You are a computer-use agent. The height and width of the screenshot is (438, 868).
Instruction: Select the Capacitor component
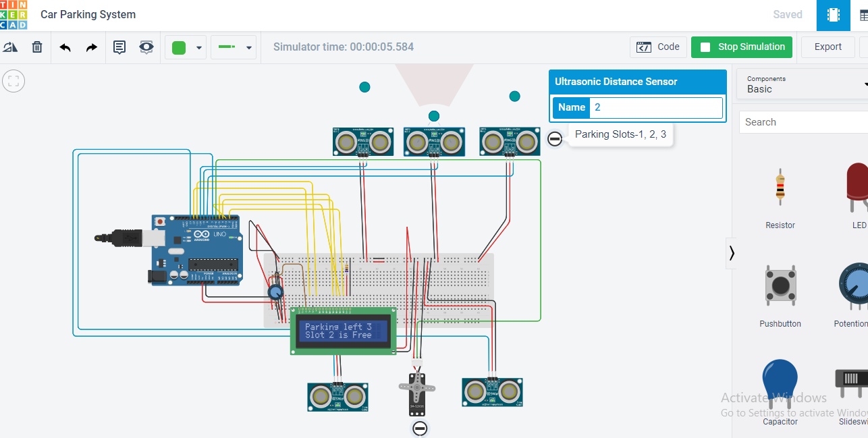pos(780,393)
